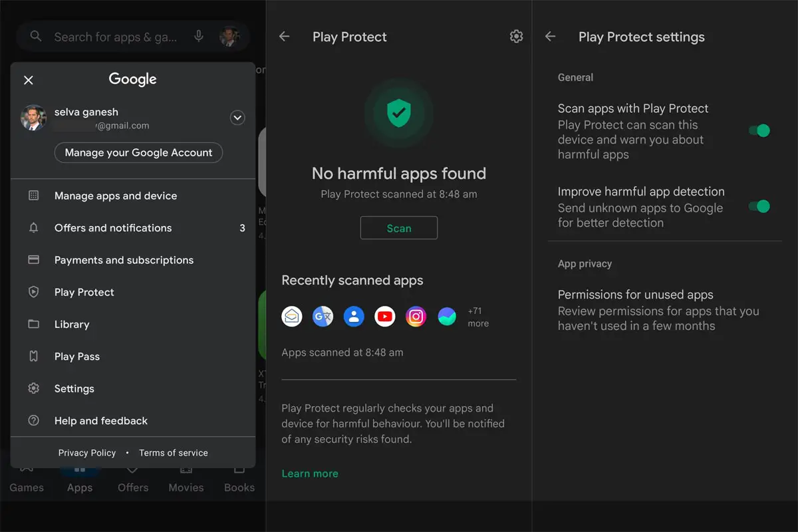Close the Google account menu

(29, 80)
